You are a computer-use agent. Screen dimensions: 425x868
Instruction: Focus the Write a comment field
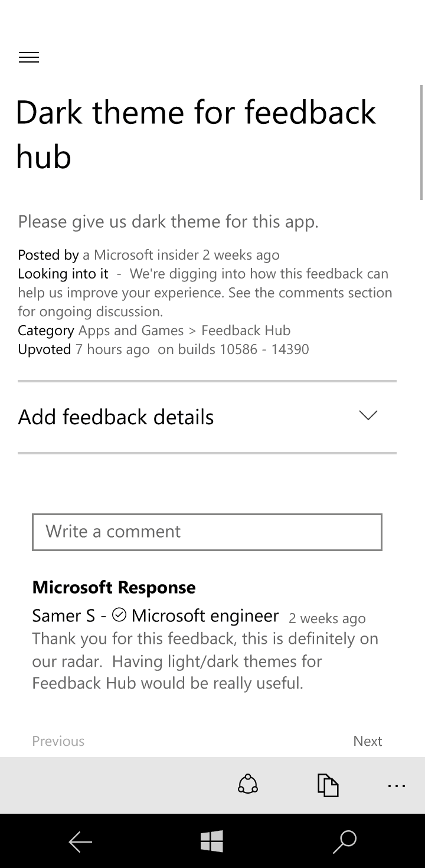(x=207, y=532)
